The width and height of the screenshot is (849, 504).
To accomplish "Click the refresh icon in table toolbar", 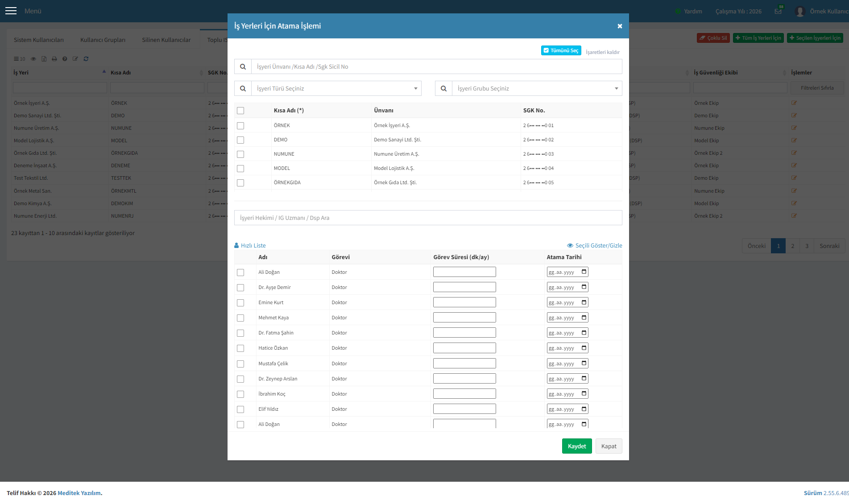I will [86, 59].
